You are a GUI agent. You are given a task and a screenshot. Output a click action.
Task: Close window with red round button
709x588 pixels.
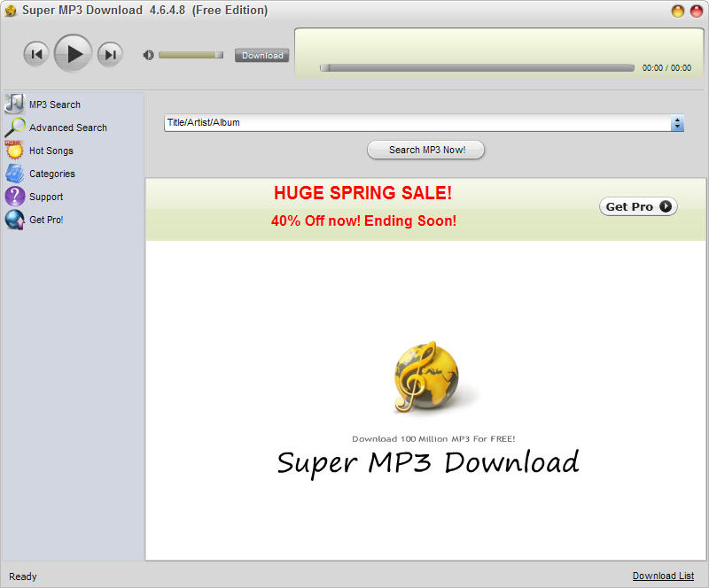[697, 11]
